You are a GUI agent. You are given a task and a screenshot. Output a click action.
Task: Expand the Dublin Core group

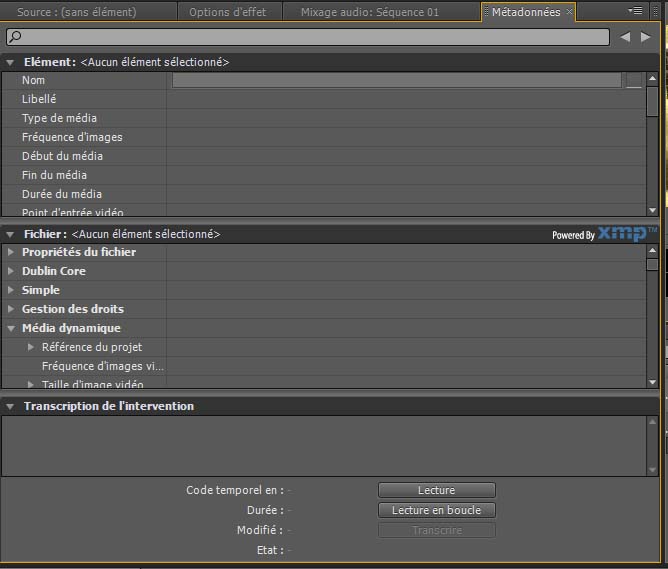coord(11,271)
